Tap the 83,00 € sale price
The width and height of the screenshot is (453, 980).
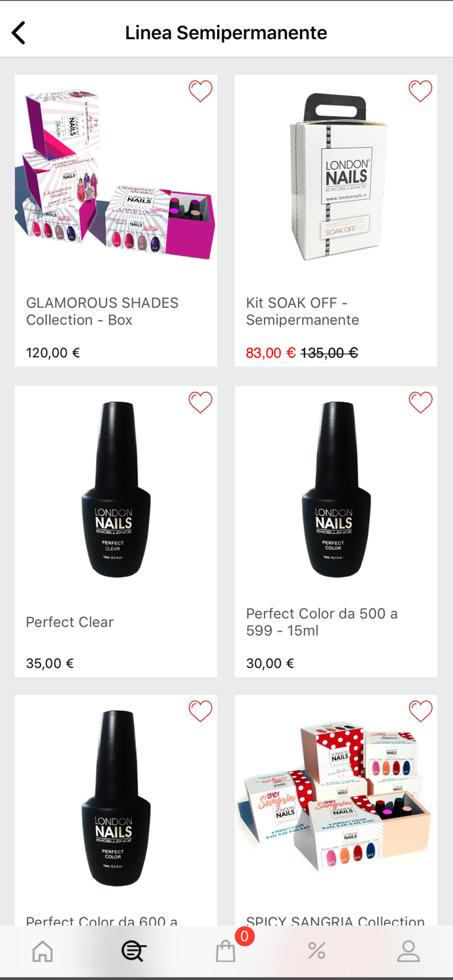(271, 353)
